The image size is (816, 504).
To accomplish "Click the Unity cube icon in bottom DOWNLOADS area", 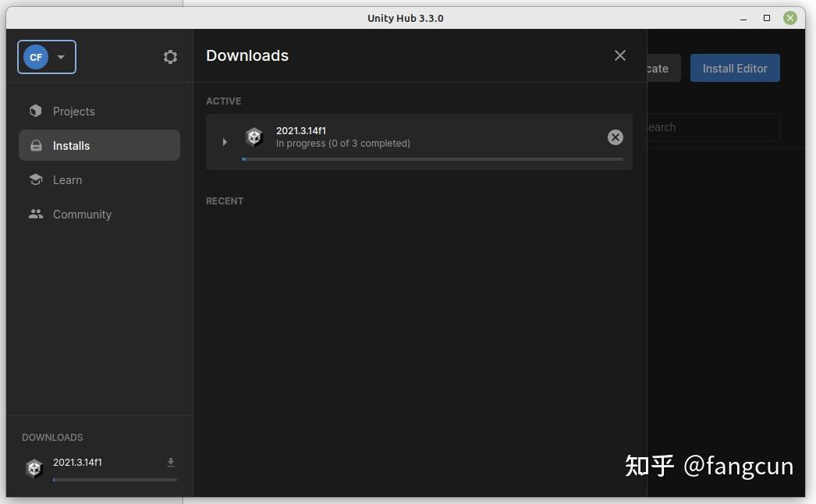I will (34, 468).
